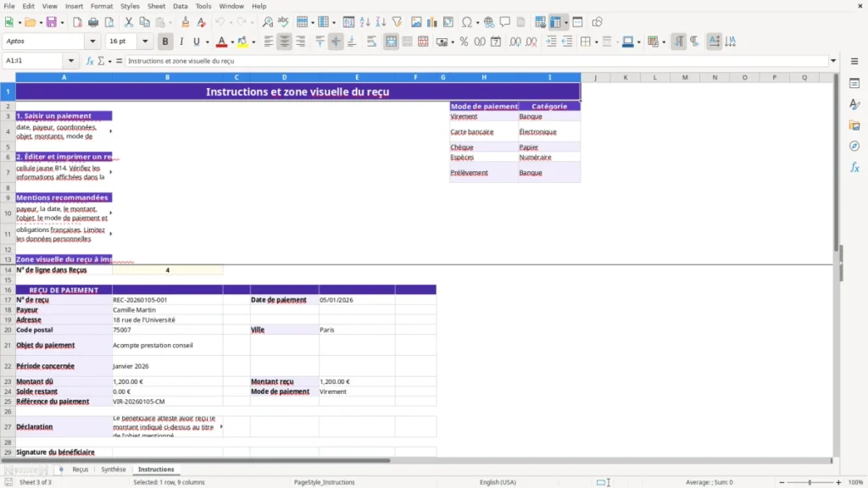Toggle Wrap Text button
The width and height of the screenshot is (868, 488).
(372, 42)
